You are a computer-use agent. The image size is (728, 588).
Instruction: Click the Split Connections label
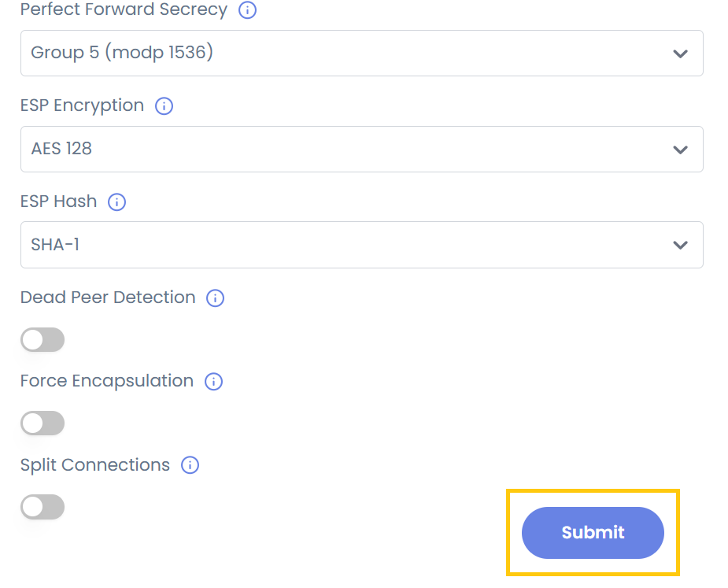pyautogui.click(x=95, y=465)
